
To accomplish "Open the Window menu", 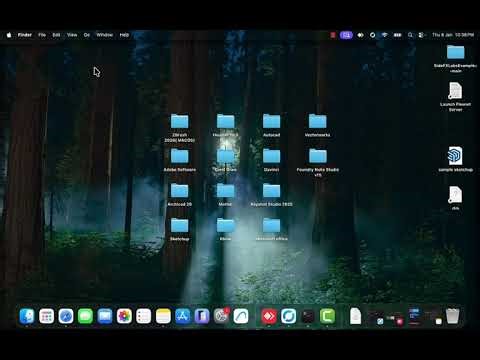I will 105,35.
